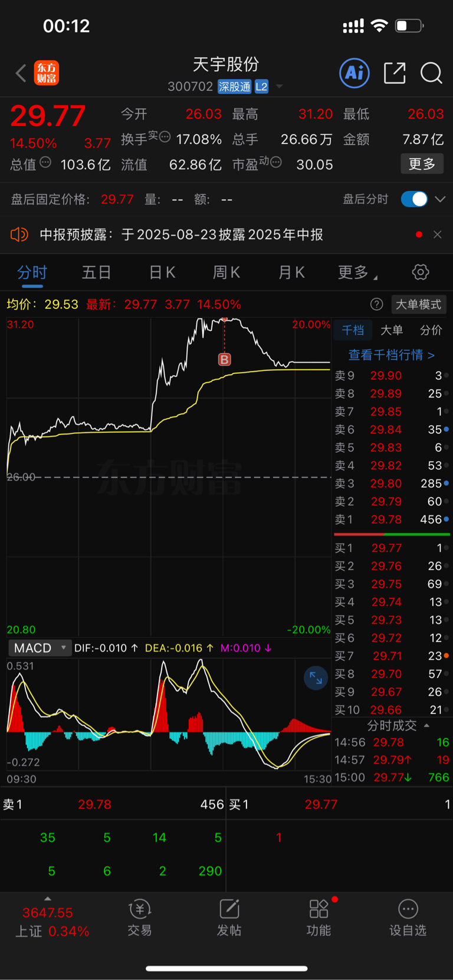This screenshot has width=453, height=980.
Task: Click the 更多 button in quote details
Action: (422, 164)
